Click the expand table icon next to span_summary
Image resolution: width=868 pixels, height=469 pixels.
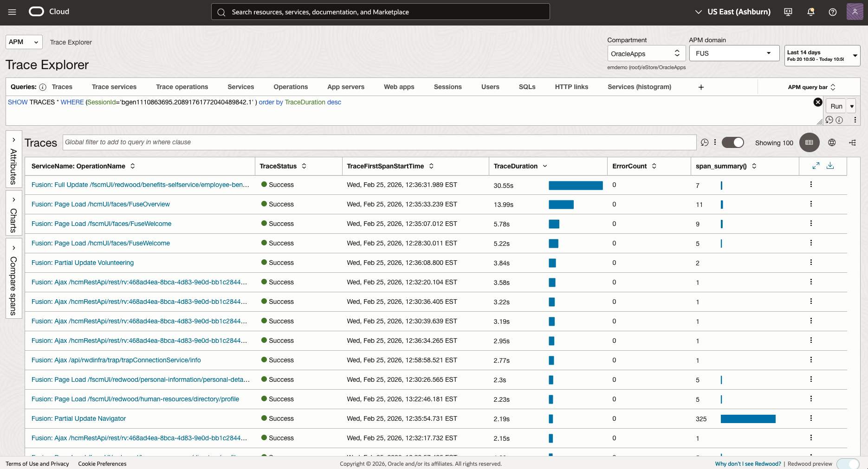[816, 166]
